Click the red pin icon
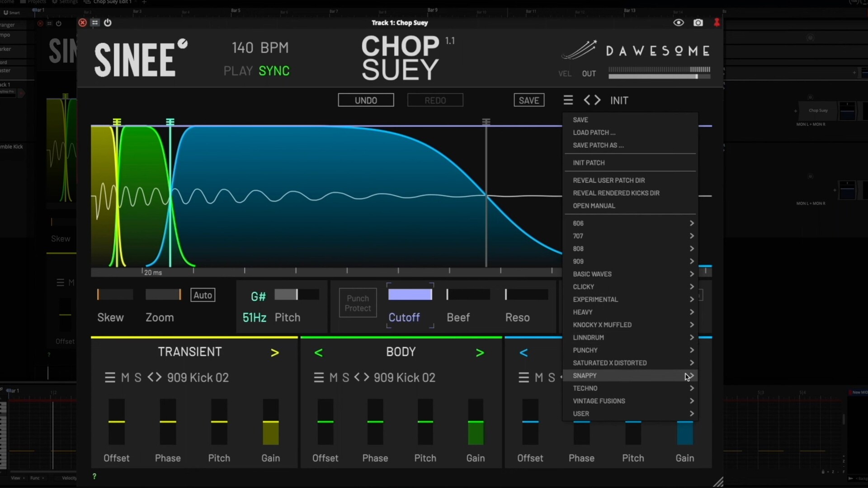868x488 pixels. 717,23
